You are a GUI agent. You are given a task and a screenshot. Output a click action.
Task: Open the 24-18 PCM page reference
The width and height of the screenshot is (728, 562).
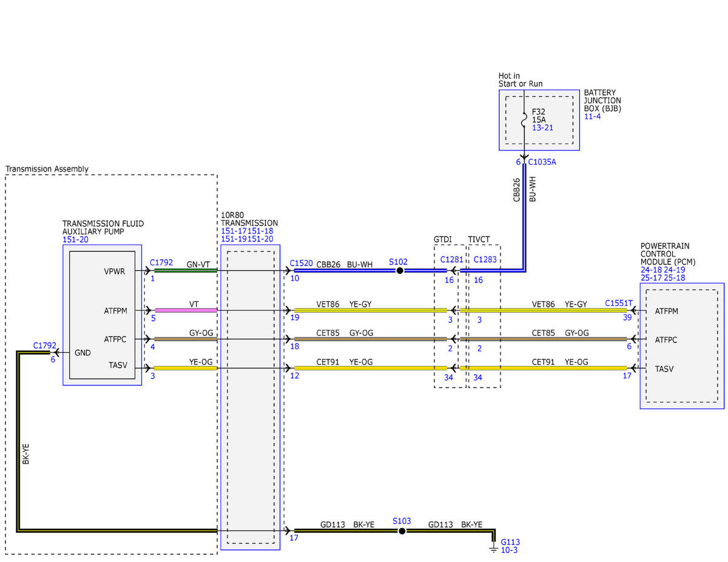click(652, 270)
